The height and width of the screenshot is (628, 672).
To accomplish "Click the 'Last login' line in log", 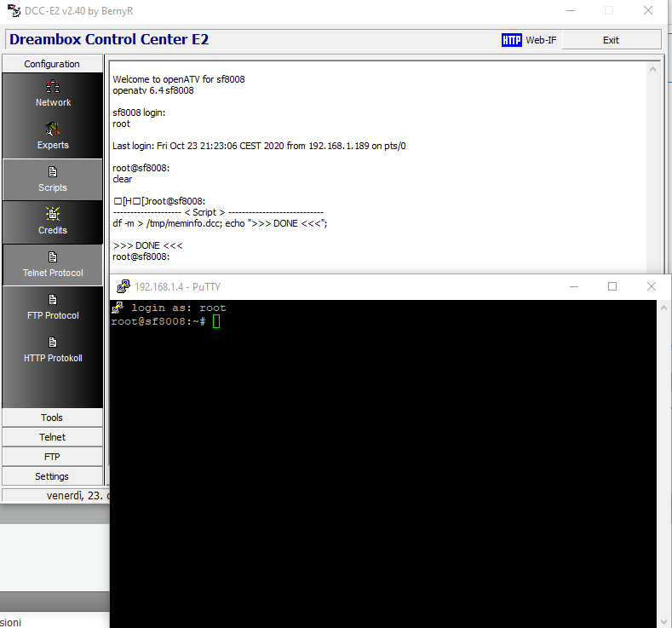I will [x=259, y=146].
